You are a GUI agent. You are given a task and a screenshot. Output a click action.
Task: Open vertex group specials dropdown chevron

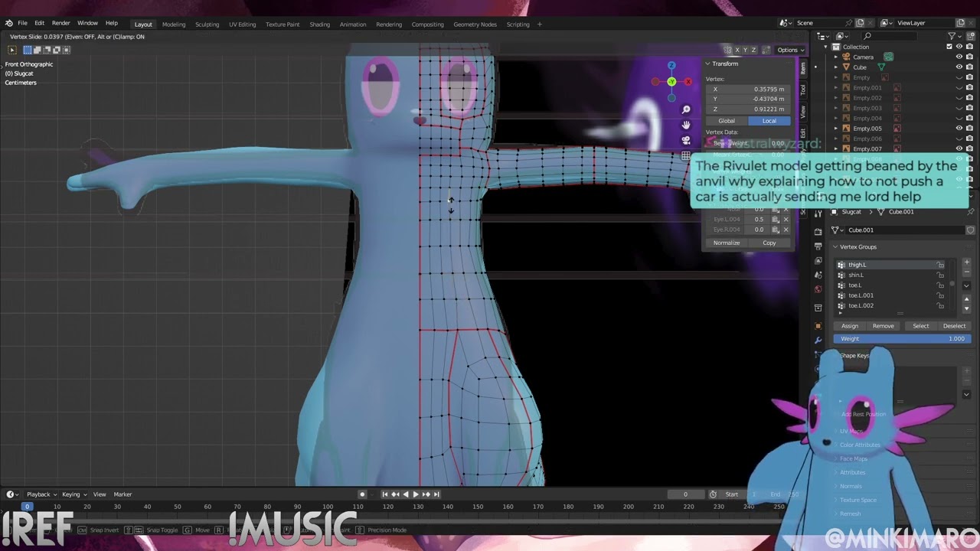(966, 285)
